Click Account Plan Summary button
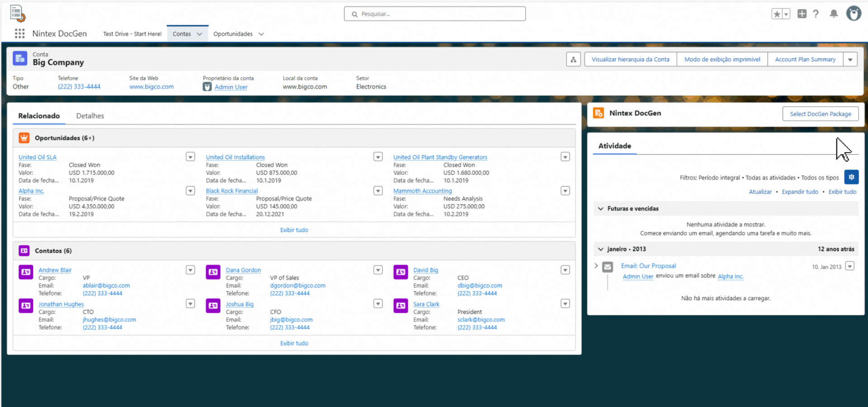 [805, 59]
